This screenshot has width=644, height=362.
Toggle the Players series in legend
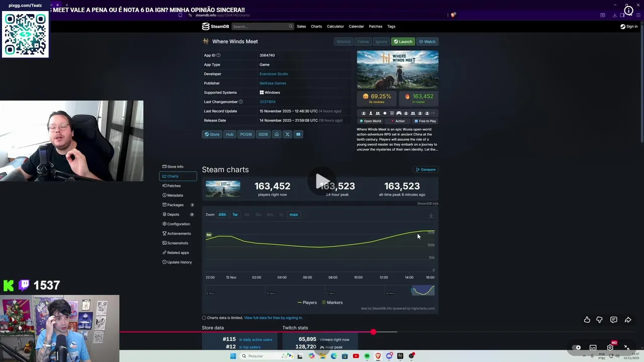click(x=307, y=303)
